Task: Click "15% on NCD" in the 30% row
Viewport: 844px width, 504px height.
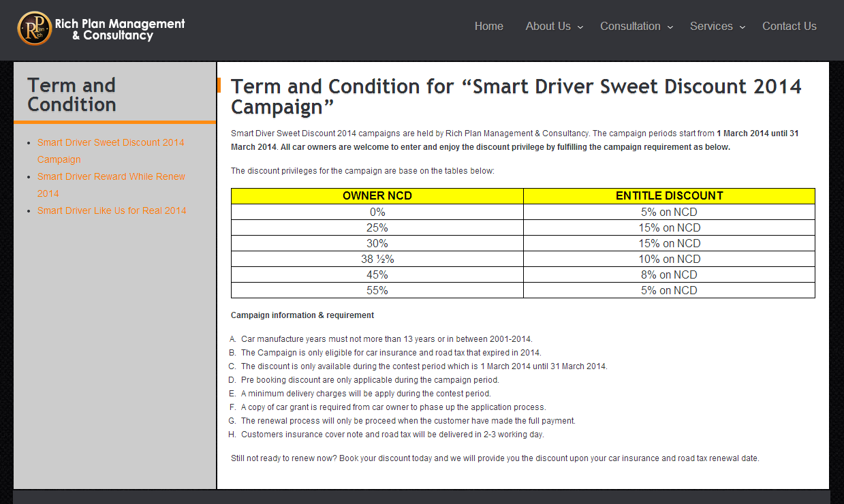Action: click(670, 243)
